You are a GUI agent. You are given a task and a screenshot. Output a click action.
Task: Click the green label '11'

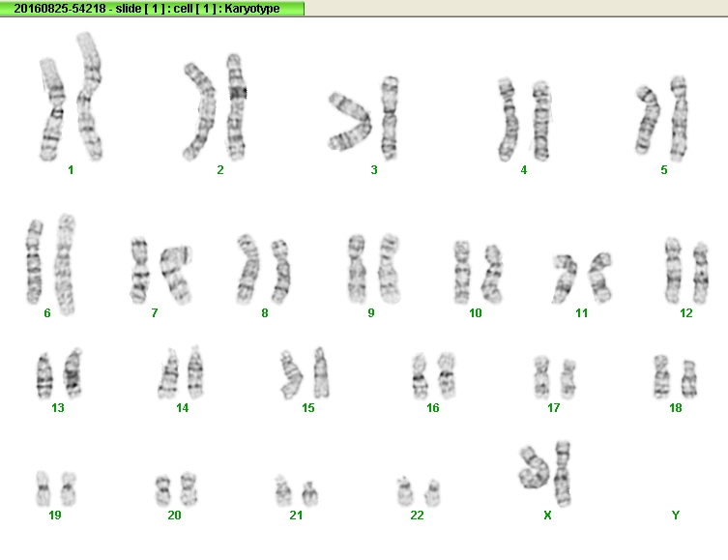[x=582, y=313]
